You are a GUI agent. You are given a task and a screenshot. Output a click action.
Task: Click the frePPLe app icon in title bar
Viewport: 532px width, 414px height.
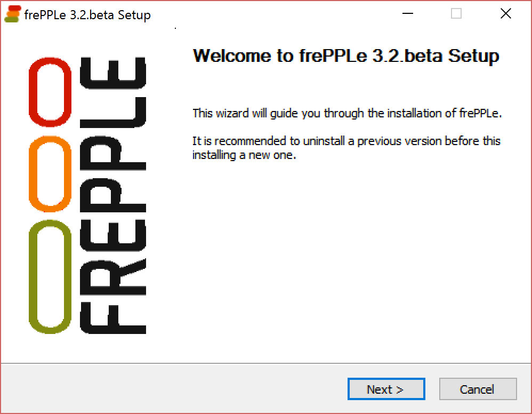click(x=13, y=14)
